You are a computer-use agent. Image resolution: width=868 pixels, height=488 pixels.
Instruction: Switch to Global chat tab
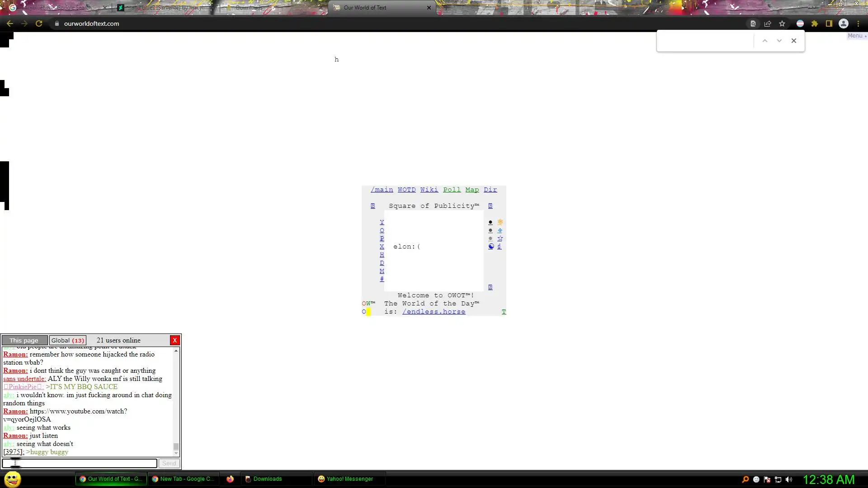tap(67, 340)
